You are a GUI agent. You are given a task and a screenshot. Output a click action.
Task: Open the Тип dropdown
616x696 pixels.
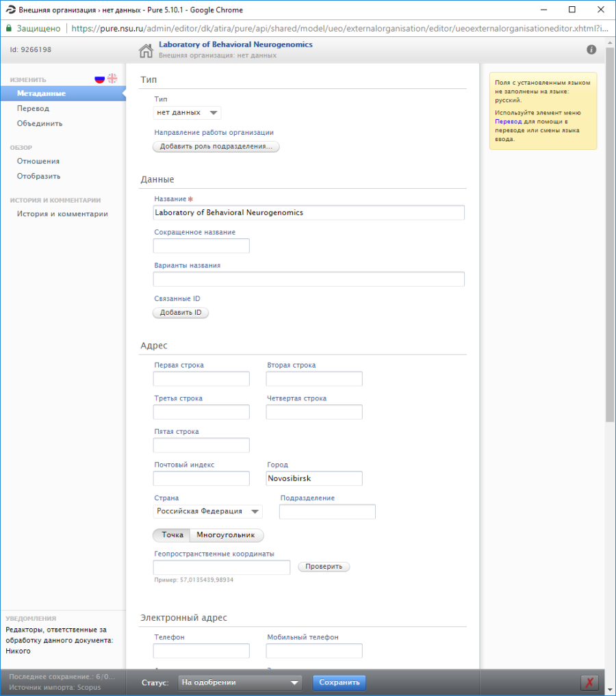(x=187, y=113)
